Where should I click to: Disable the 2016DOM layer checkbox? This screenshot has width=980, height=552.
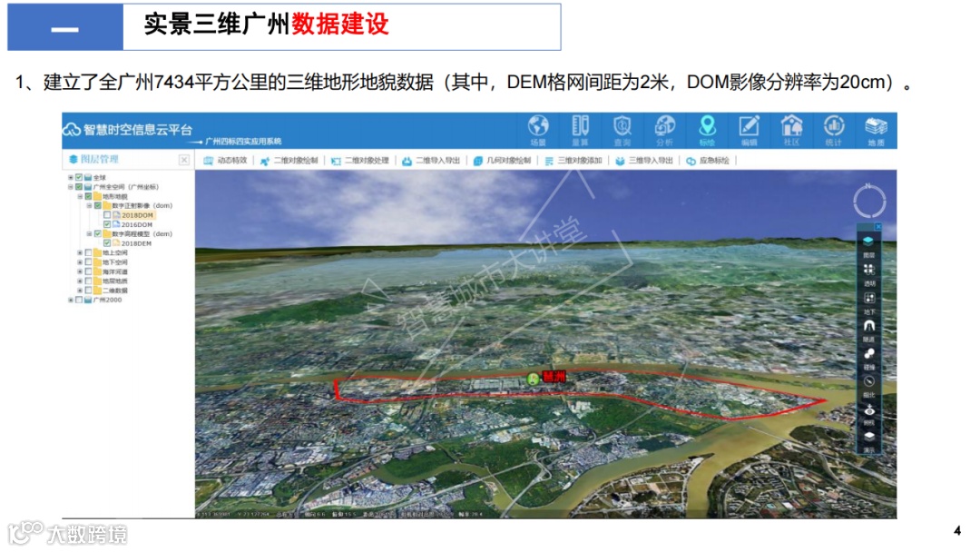point(107,224)
